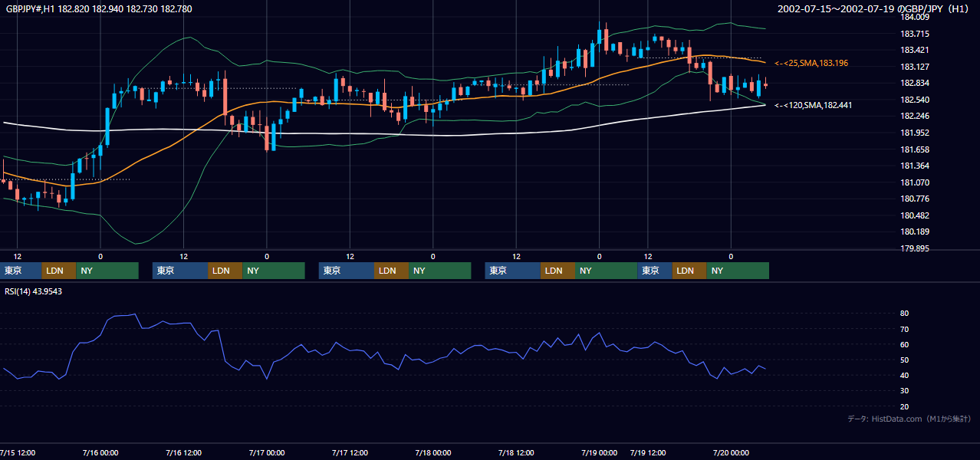Screen dimensions: 980x460
Task: Select the <-<120,SMA,182.441 label
Action: point(814,105)
